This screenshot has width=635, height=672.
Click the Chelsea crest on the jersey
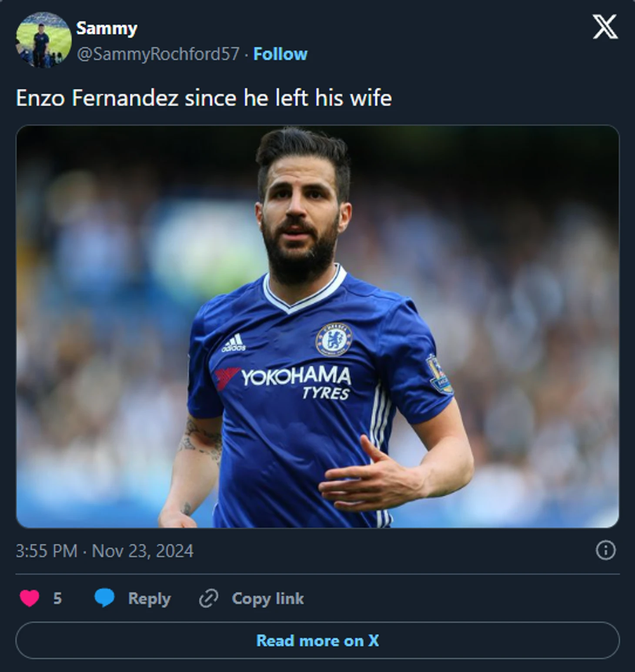pyautogui.click(x=334, y=339)
